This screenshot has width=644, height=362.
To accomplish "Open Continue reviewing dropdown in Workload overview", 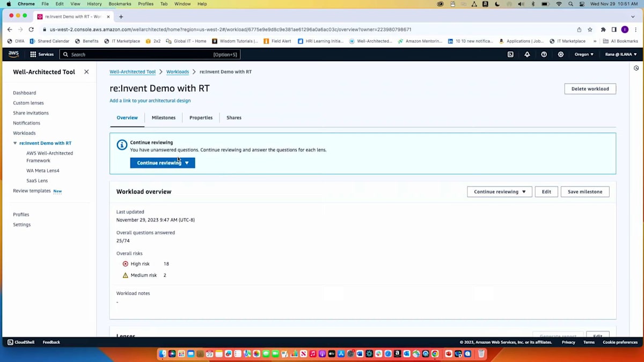I will tap(500, 191).
